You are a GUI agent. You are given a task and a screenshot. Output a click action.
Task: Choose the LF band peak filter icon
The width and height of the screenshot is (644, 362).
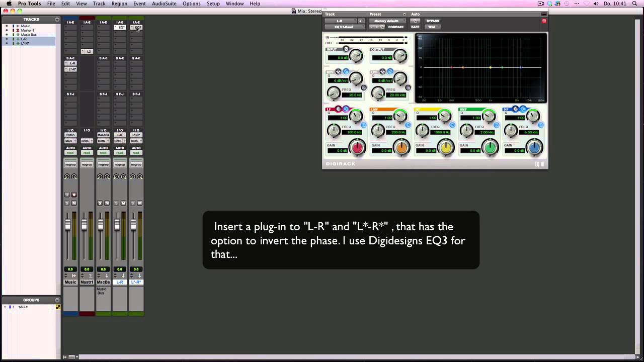coord(338,109)
